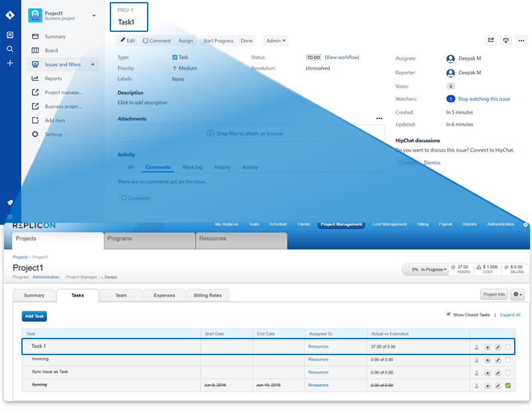Click the rocket icon in Jira's blue sidebar
The image size is (532, 411).
pos(10,203)
